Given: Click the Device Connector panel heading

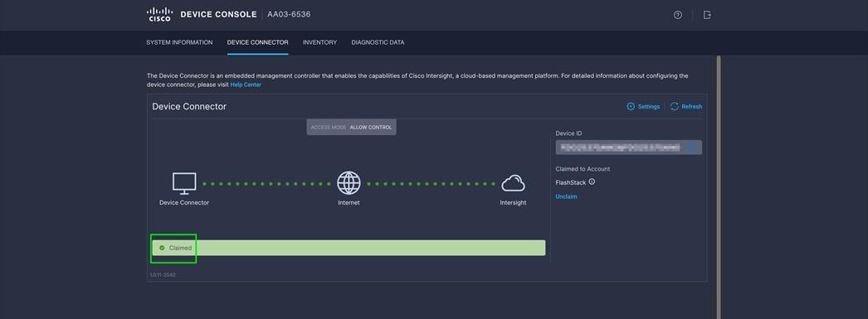Looking at the screenshot, I should tap(189, 107).
